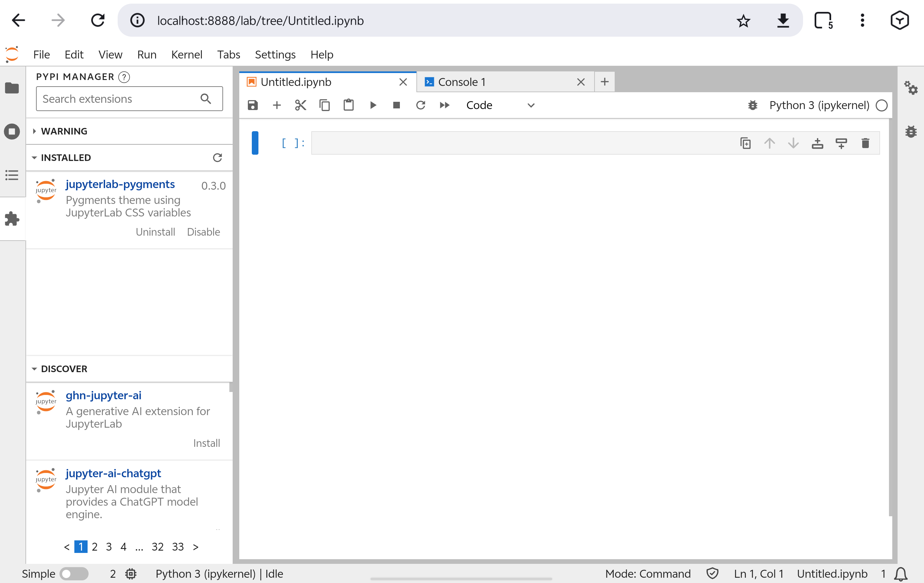Switch to the Console 1 tab
924x583 pixels.
pyautogui.click(x=461, y=82)
